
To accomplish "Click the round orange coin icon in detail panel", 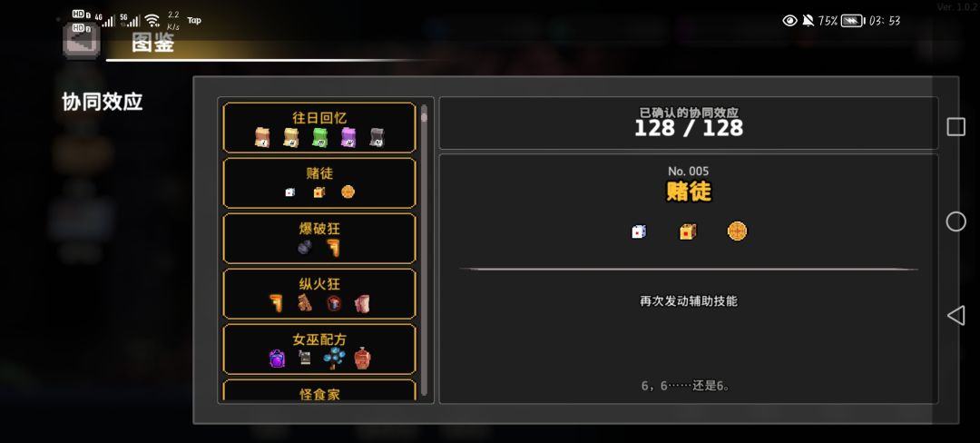I will tap(737, 231).
